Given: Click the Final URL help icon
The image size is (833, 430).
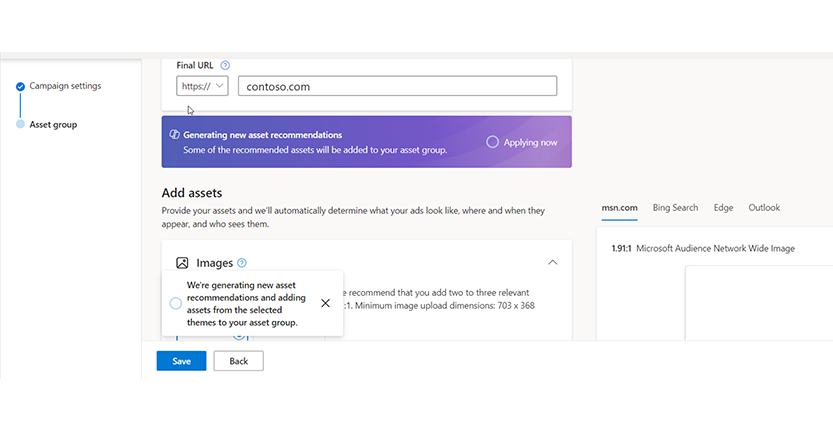Looking at the screenshot, I should coord(225,65).
